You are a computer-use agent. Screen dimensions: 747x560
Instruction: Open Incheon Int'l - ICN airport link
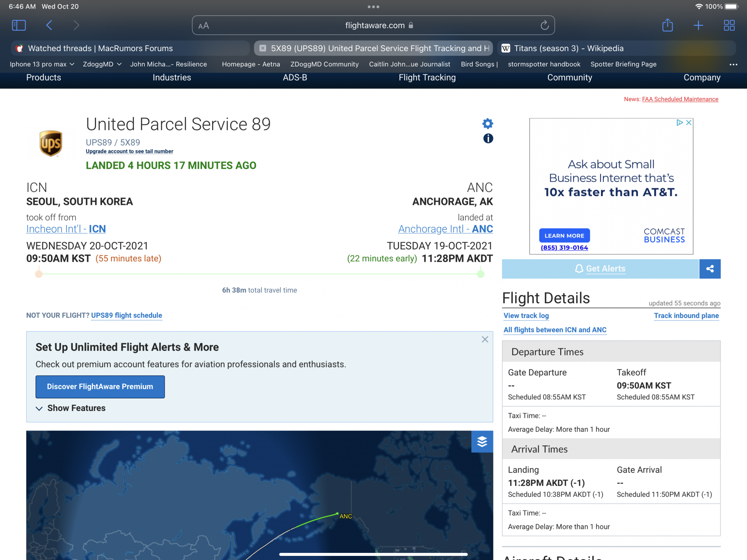pos(66,229)
